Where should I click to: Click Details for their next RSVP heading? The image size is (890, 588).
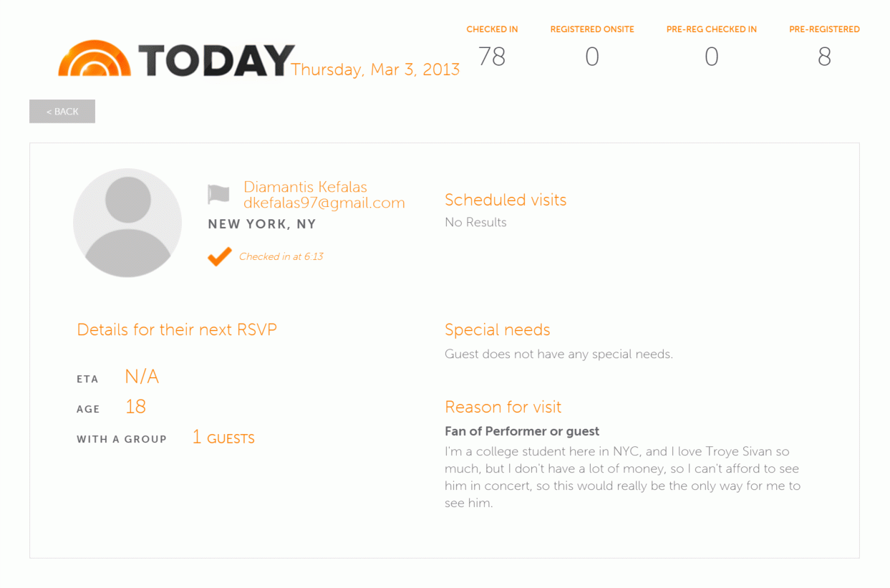[177, 329]
